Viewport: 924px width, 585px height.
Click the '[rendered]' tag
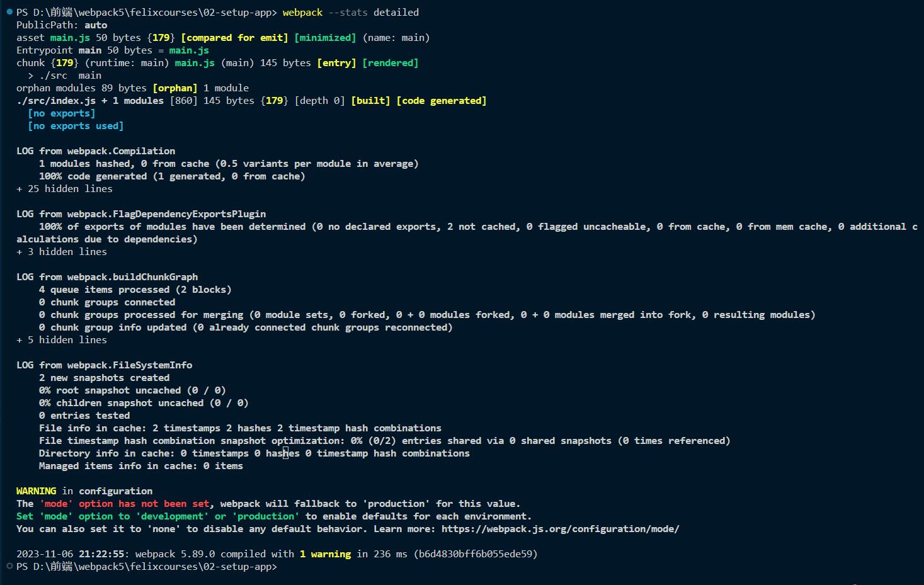(391, 63)
